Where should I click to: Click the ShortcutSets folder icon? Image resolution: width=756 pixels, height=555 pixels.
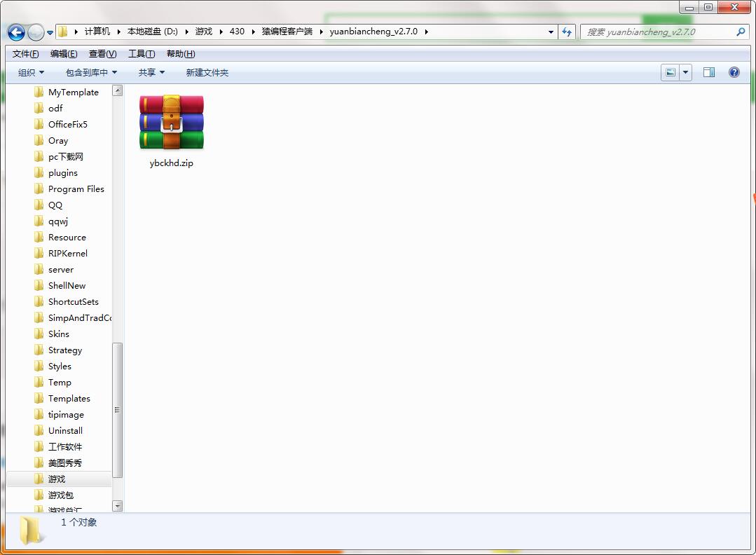(x=39, y=301)
